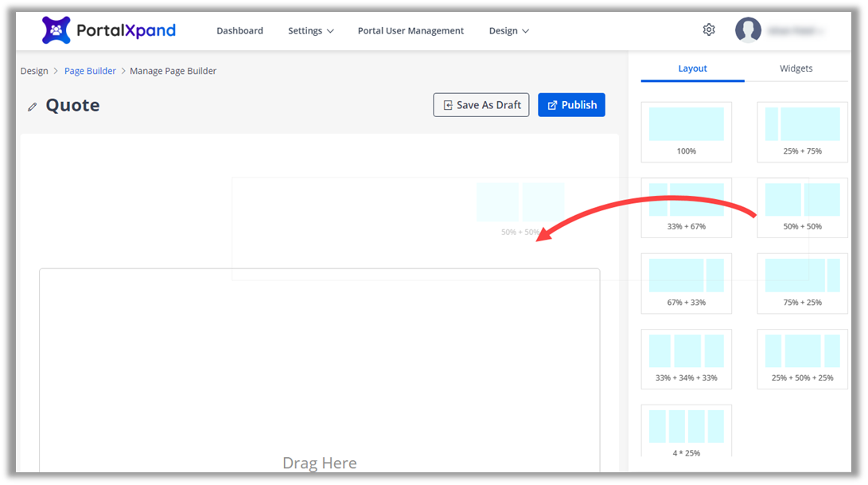868x485 pixels.
Task: Choose the 33% + 67% layout
Action: point(686,207)
